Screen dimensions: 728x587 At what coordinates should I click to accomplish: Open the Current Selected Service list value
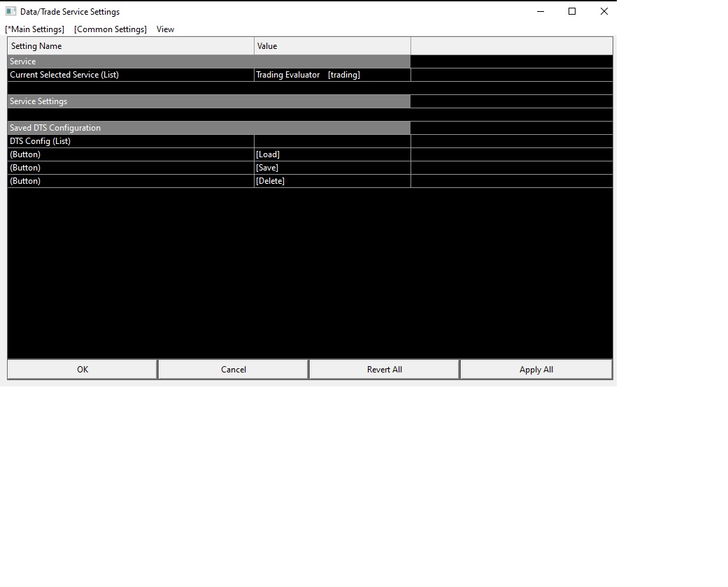(332, 75)
